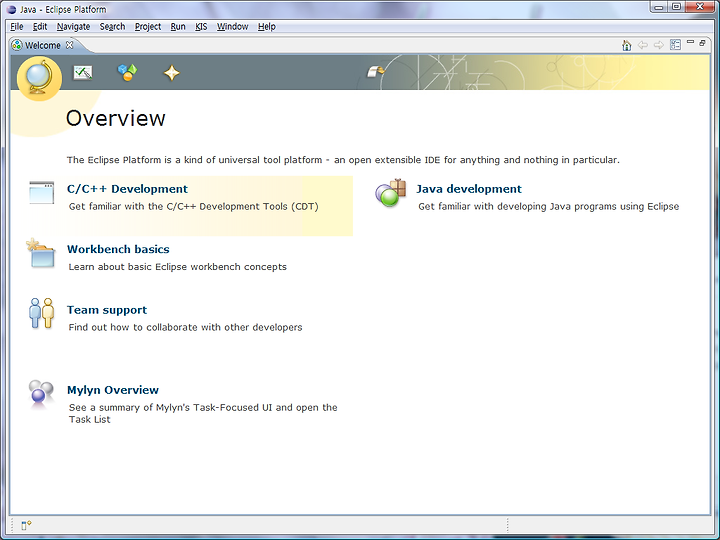
Task: Open the Help menu
Action: pyautogui.click(x=267, y=27)
